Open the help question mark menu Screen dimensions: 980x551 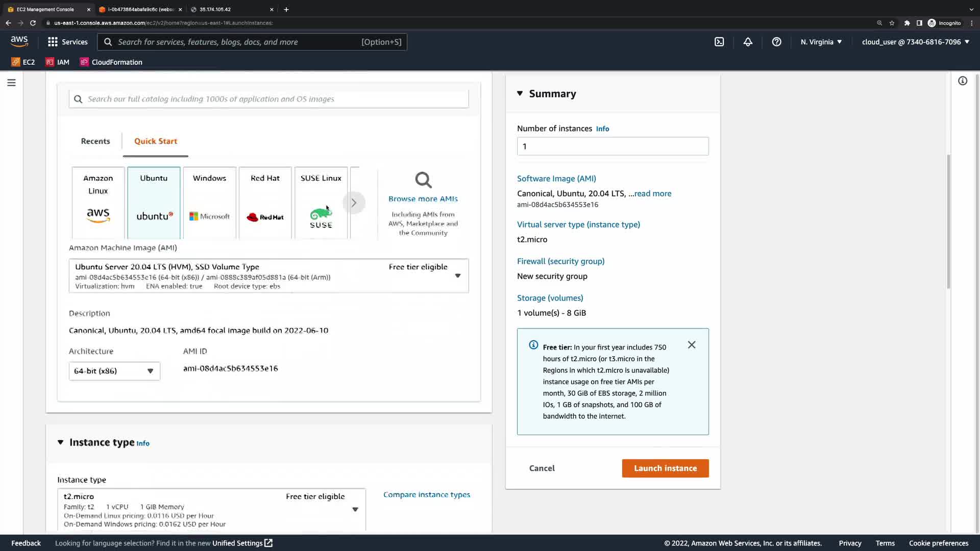(776, 42)
